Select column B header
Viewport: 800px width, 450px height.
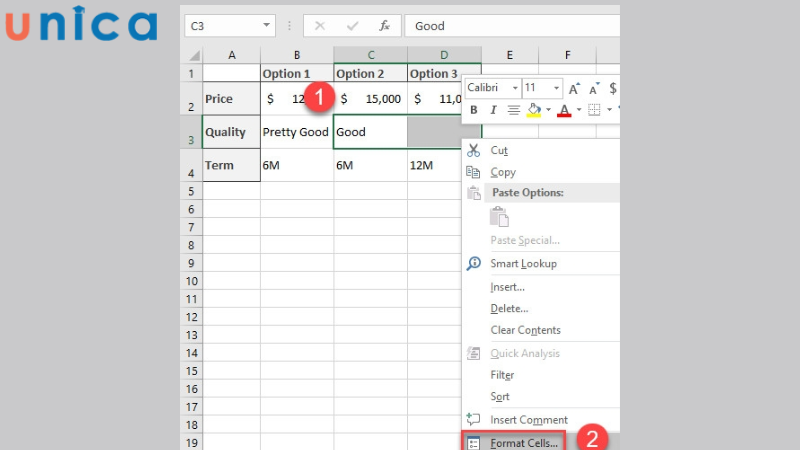point(297,54)
